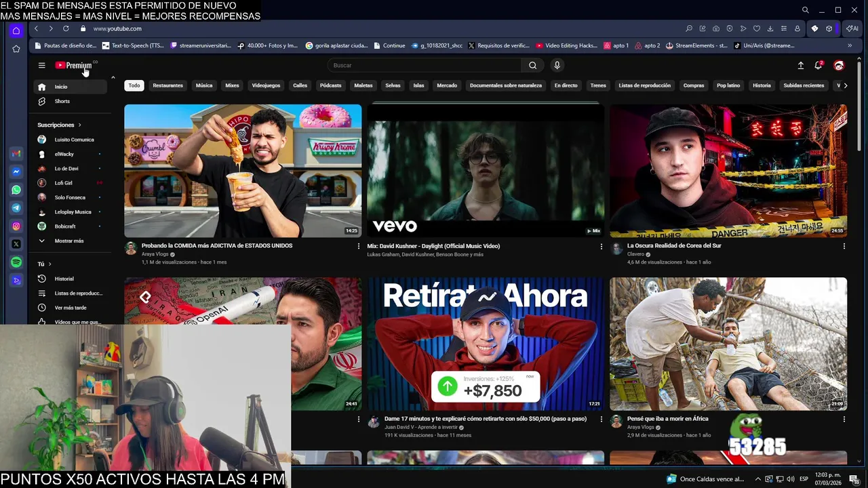Open Luisito Comunica subscription
This screenshot has width=868, height=488.
(x=71, y=140)
